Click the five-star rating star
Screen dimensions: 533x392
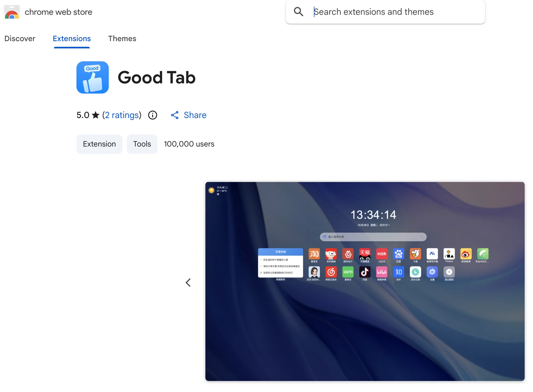(95, 115)
